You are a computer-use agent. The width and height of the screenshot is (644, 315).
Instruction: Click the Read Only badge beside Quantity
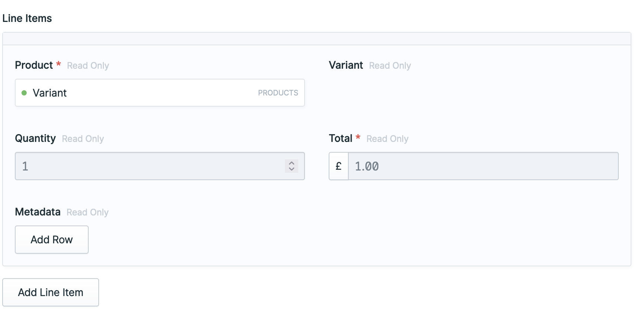82,139
